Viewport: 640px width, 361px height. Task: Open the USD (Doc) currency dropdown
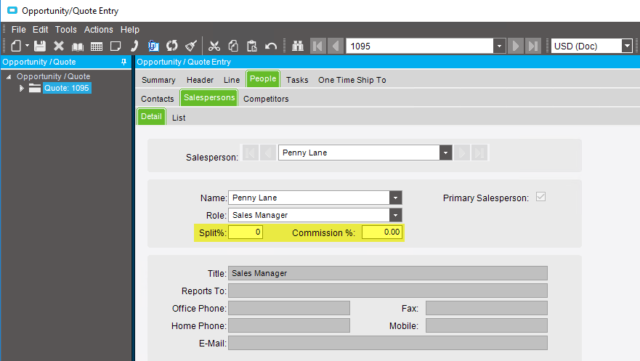pyautogui.click(x=627, y=46)
